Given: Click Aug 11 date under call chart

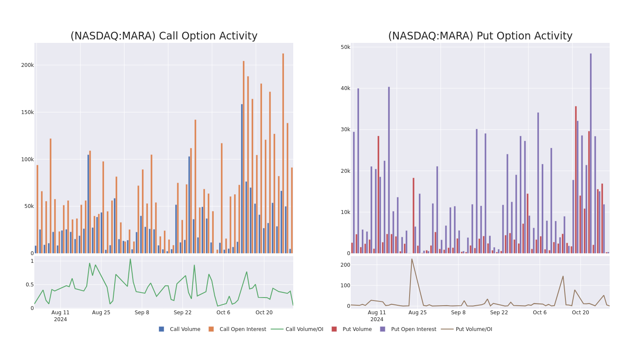Looking at the screenshot, I should (x=61, y=313).
